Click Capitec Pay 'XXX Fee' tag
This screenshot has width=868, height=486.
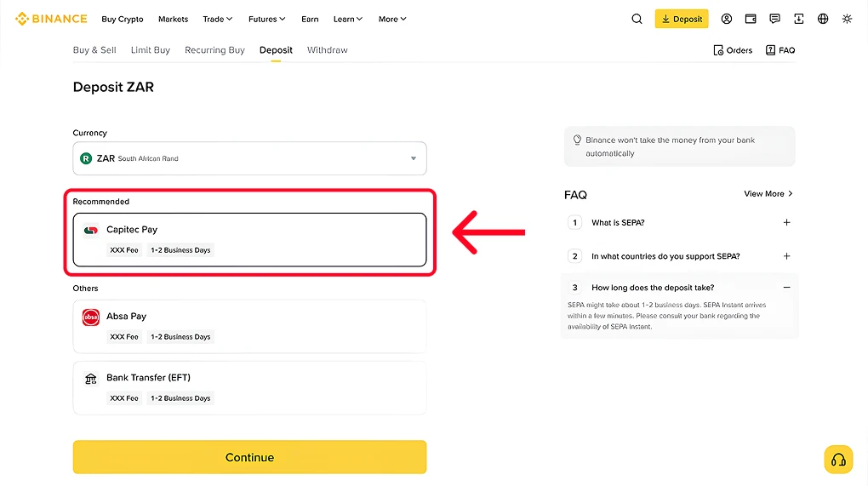click(x=124, y=250)
